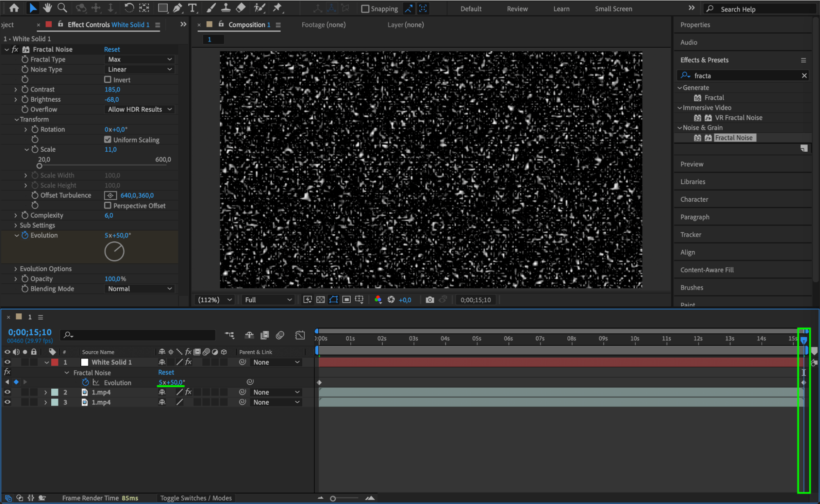
Task: Take a snapshot with camera icon
Action: (x=429, y=300)
